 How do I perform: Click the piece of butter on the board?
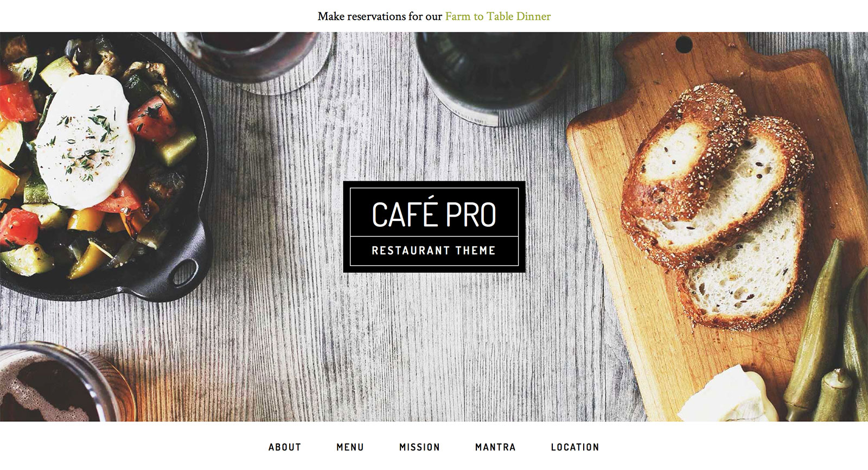[724, 396]
